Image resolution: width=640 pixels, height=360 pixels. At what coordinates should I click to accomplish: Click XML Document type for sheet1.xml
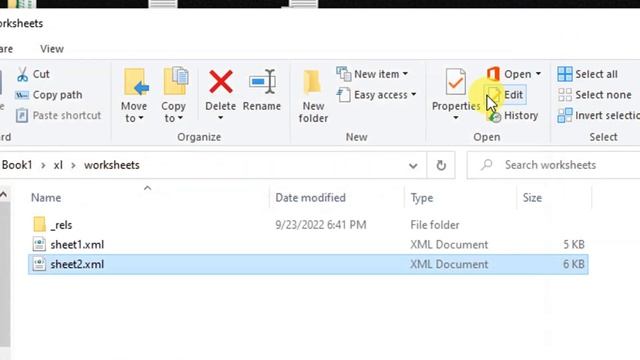(x=449, y=244)
